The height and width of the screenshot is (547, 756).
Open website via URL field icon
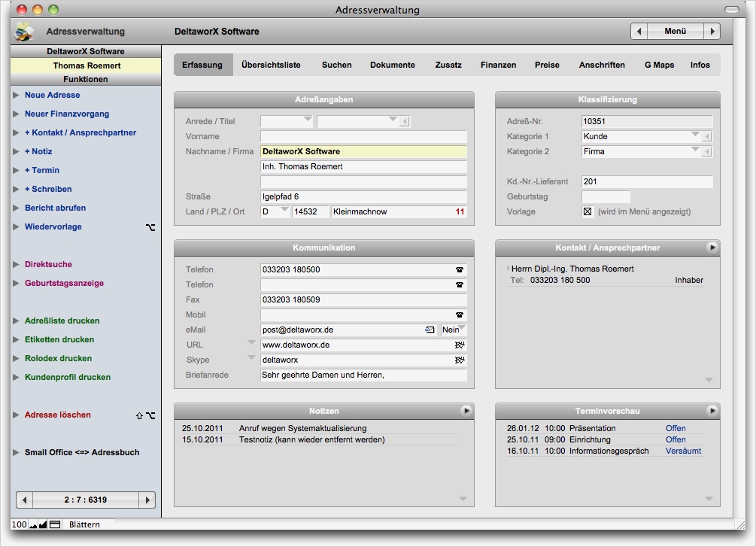[x=460, y=345]
